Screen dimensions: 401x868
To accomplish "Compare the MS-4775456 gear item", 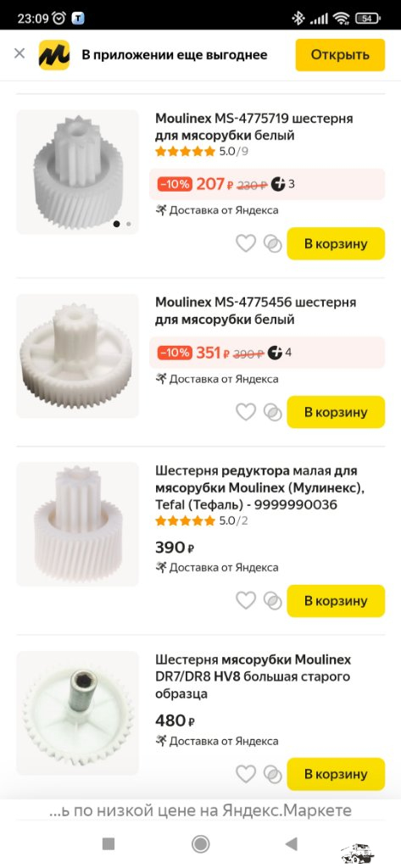I will pos(272,412).
